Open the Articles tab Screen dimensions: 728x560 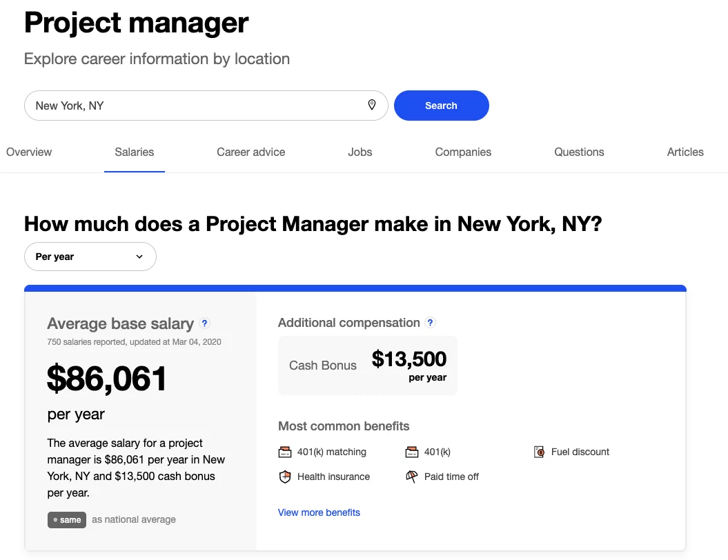685,152
